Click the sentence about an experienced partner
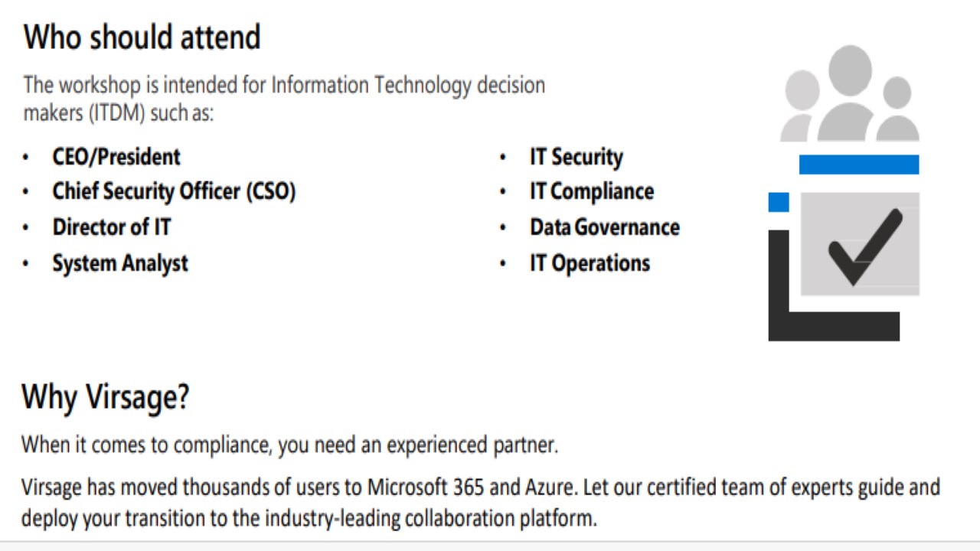This screenshot has height=551, width=980. coord(289,445)
